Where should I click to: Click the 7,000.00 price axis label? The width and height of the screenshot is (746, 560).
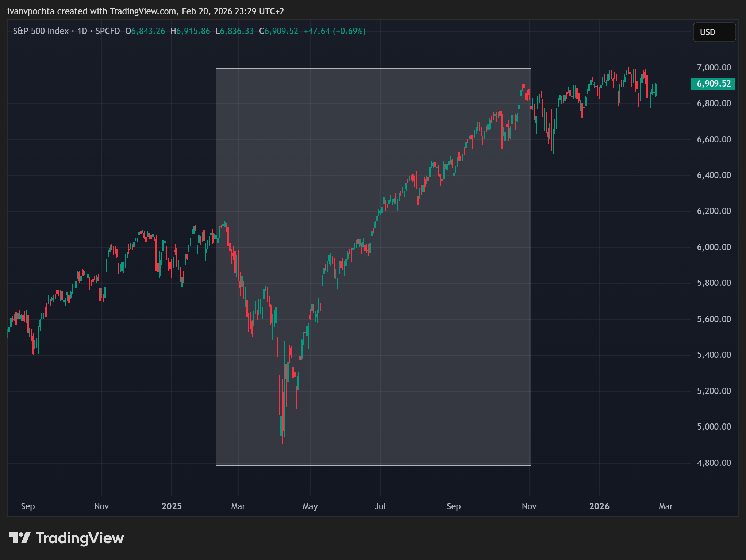pos(714,68)
